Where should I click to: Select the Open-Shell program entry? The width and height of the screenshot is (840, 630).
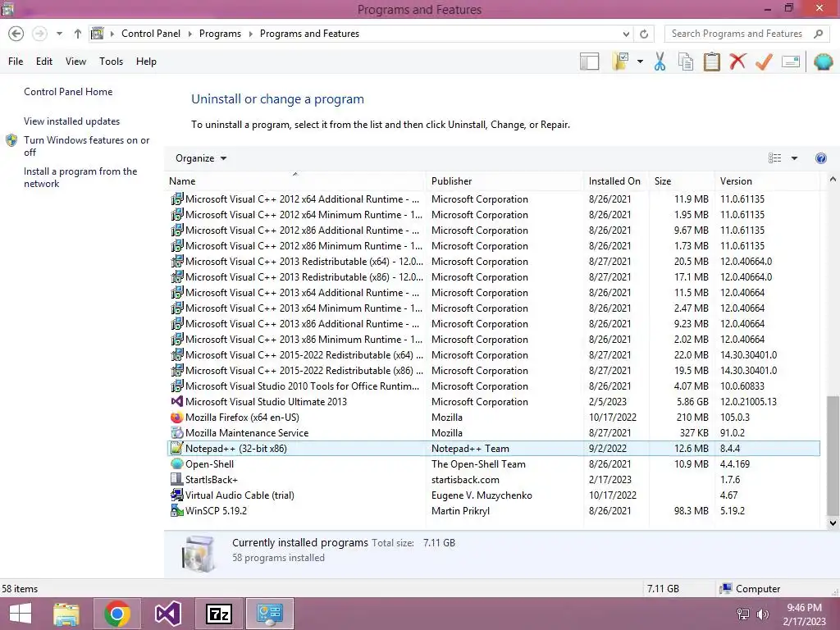(493, 464)
